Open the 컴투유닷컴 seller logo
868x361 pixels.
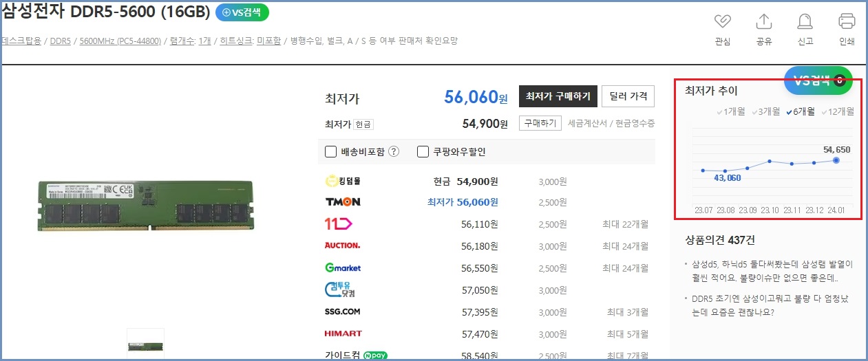340,289
